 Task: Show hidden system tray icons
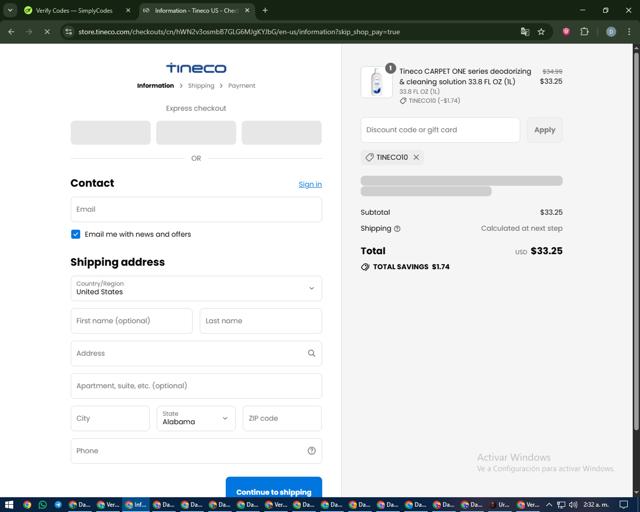point(549,505)
